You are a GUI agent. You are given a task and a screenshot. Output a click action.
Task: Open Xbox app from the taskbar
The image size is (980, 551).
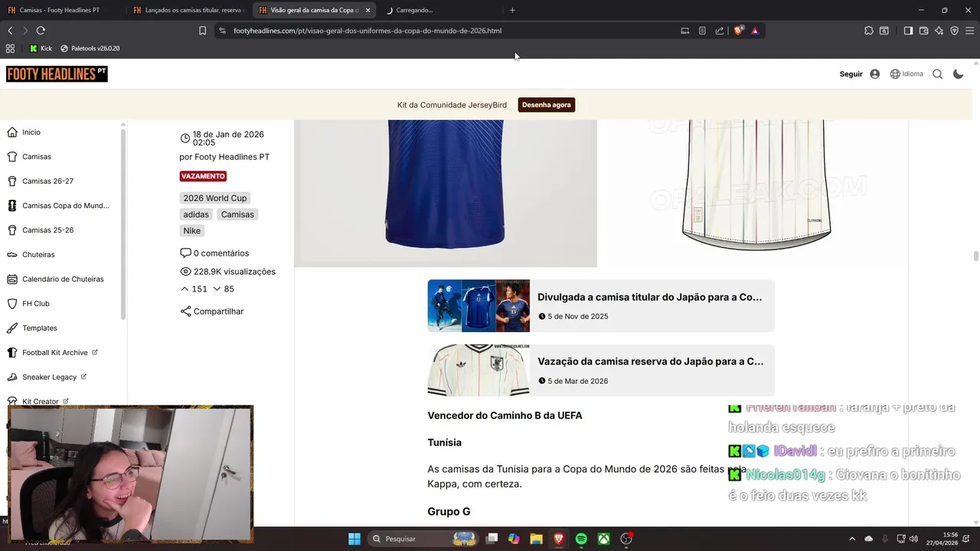pyautogui.click(x=604, y=539)
